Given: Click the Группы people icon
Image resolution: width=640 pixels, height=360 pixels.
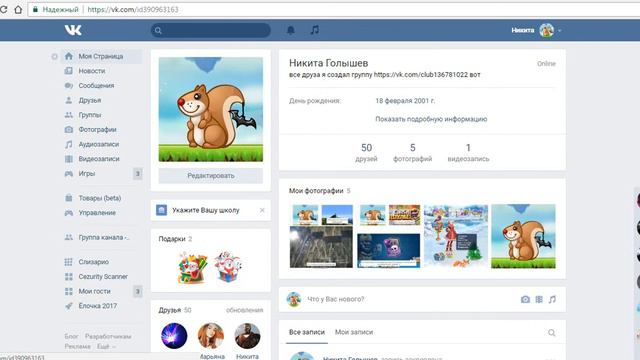Looking at the screenshot, I should pos(69,115).
